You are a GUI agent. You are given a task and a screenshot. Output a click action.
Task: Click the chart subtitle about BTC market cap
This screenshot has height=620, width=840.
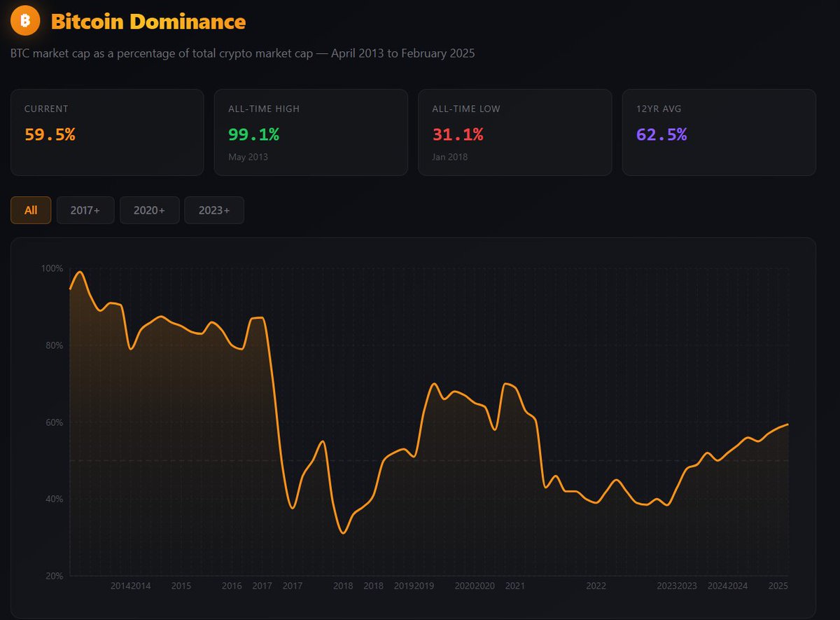tap(243, 54)
